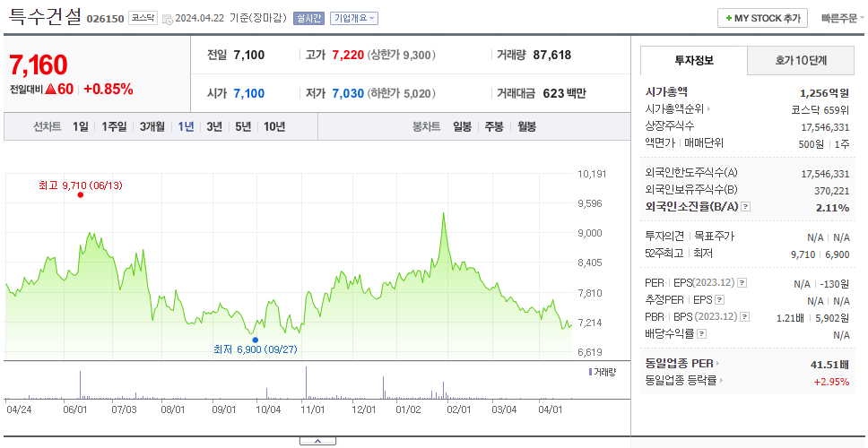The height and width of the screenshot is (448, 868).
Task: Click the 코스닥 market badge
Action: click(x=143, y=18)
